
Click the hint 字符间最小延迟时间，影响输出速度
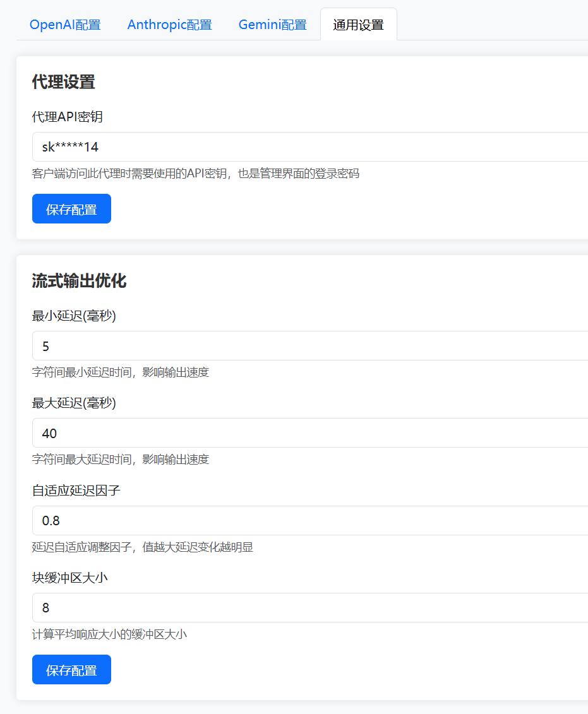click(121, 372)
